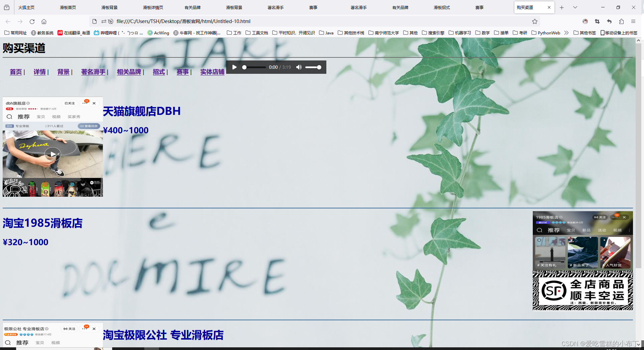Open the 相关品牌 navigation link
This screenshot has height=350, width=644.
click(129, 72)
